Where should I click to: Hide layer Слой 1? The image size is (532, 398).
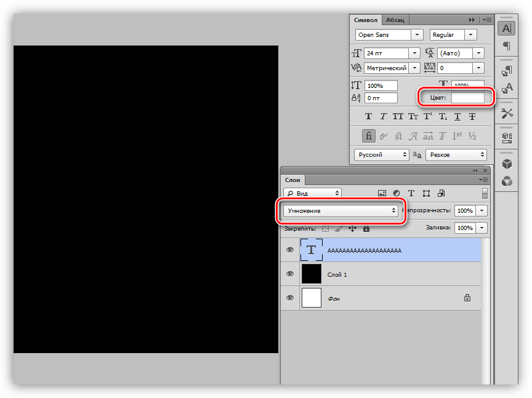point(290,274)
